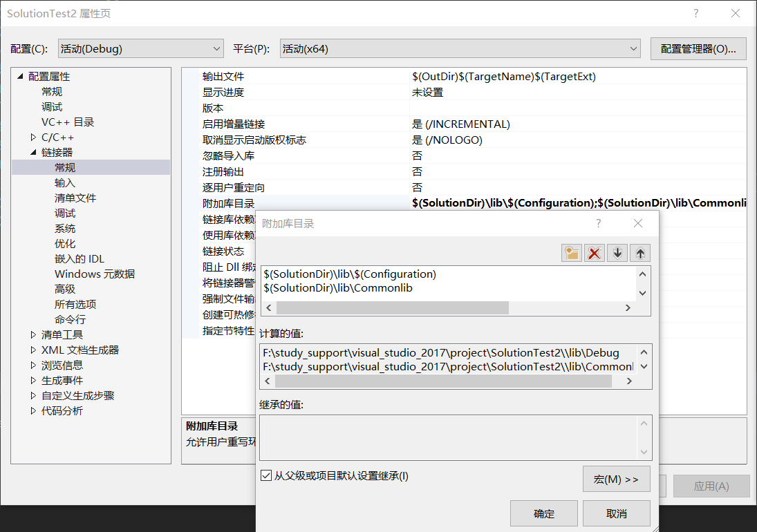Add a new library directory line
The width and height of the screenshot is (757, 532).
click(571, 252)
